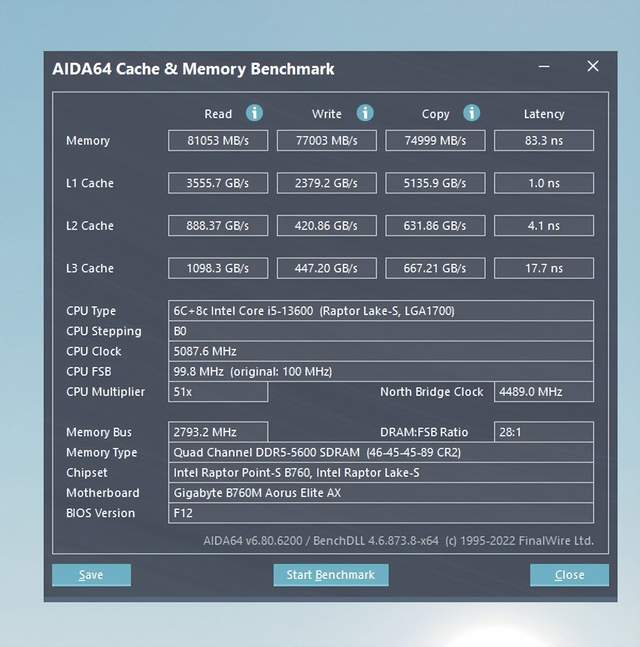The width and height of the screenshot is (640, 647).
Task: Click the Close button at bottom right
Action: 569,575
